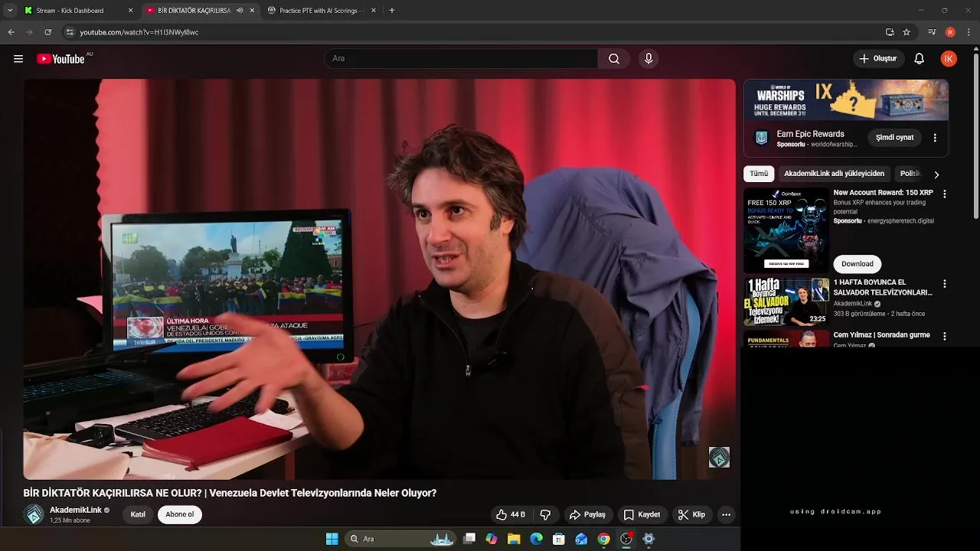
Task: Open YouTube notifications bell
Action: coord(920,59)
